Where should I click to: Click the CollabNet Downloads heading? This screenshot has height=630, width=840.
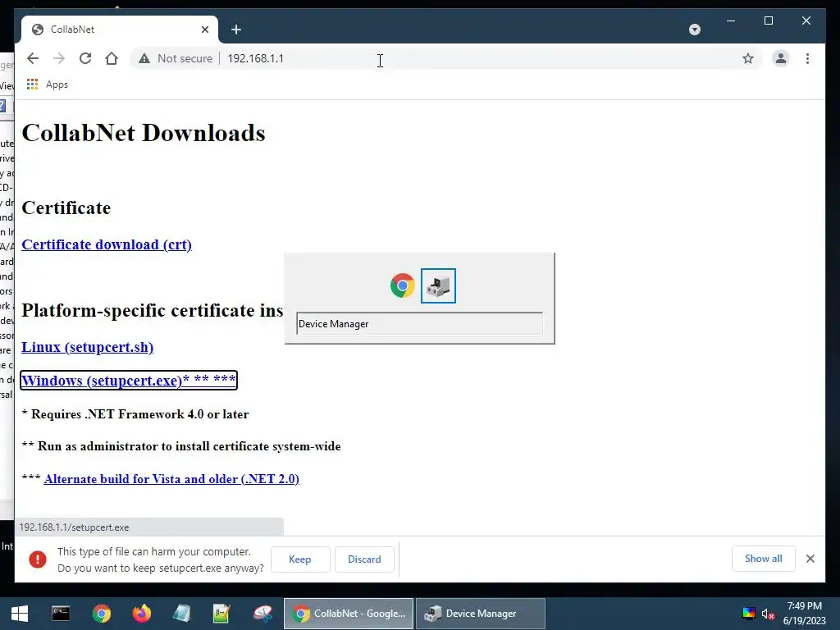pyautogui.click(x=144, y=133)
